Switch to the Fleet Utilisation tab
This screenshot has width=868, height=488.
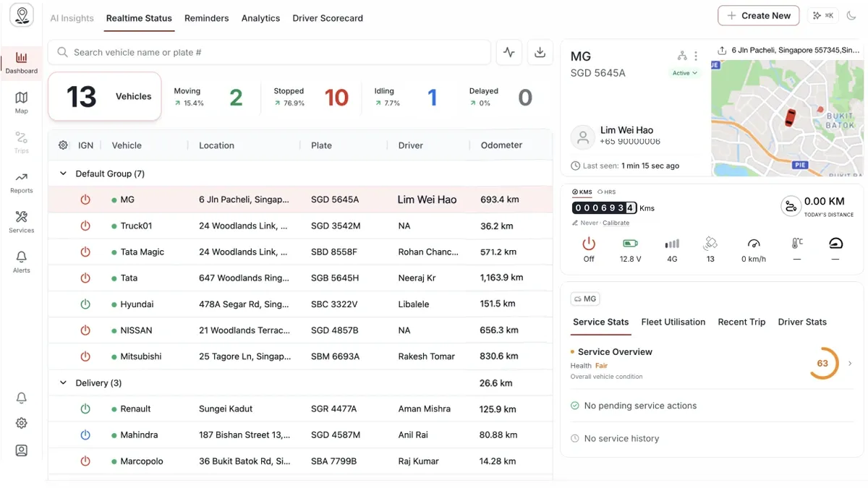coord(673,322)
